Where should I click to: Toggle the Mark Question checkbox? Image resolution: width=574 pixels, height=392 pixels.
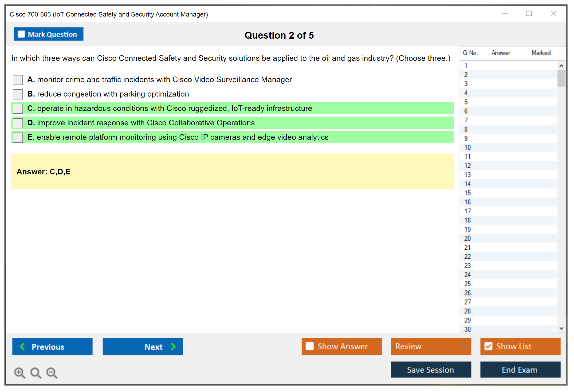point(21,34)
